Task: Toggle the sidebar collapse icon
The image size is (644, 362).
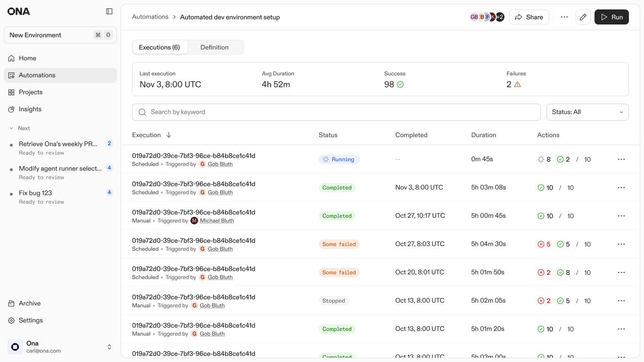Action: 109,11
